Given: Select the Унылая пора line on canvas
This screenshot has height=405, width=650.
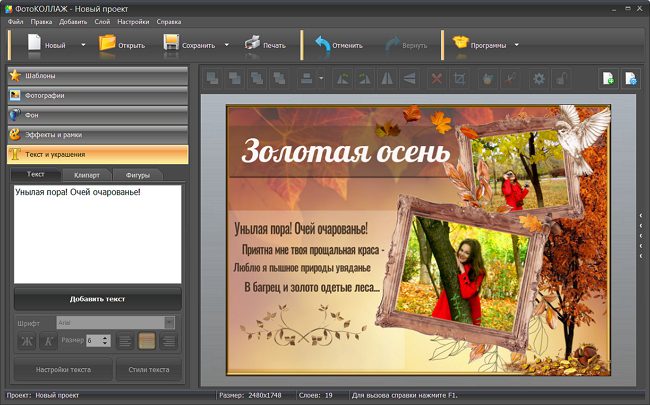Looking at the screenshot, I should (301, 228).
